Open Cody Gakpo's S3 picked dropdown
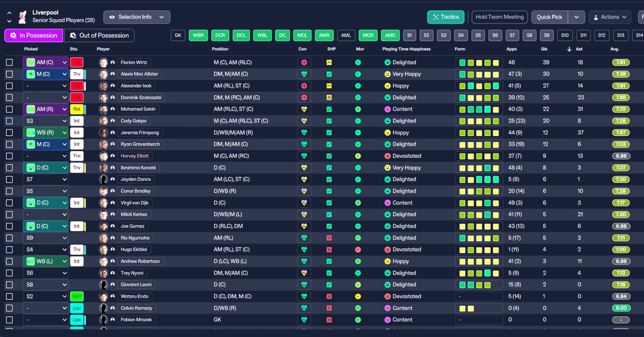Viewport: 644px width, 337px height. click(45, 121)
